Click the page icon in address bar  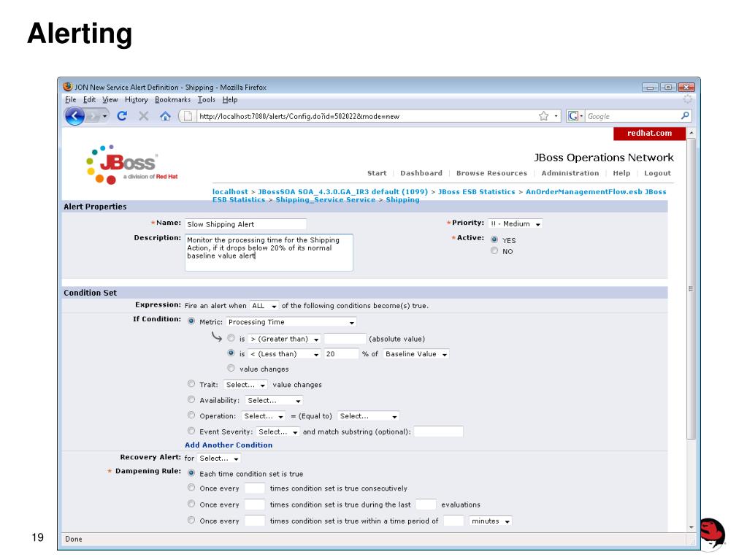[x=188, y=115]
